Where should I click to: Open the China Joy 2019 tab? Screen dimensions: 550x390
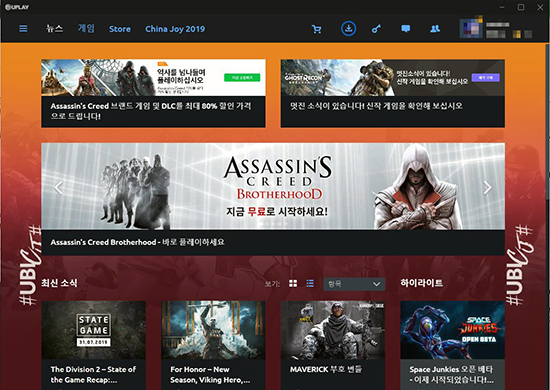(175, 29)
